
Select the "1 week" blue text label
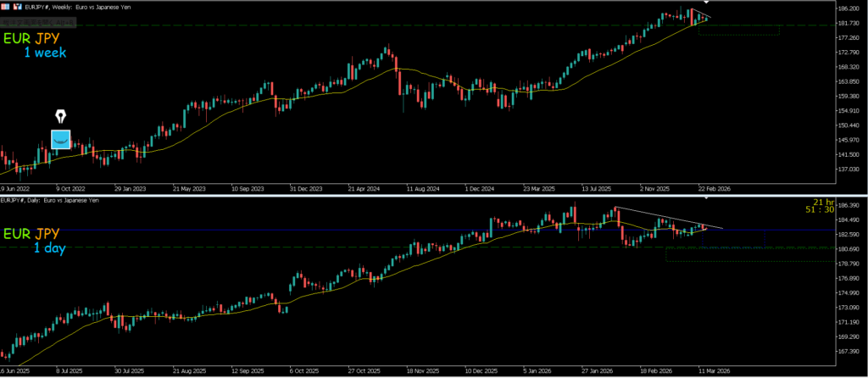tap(45, 53)
